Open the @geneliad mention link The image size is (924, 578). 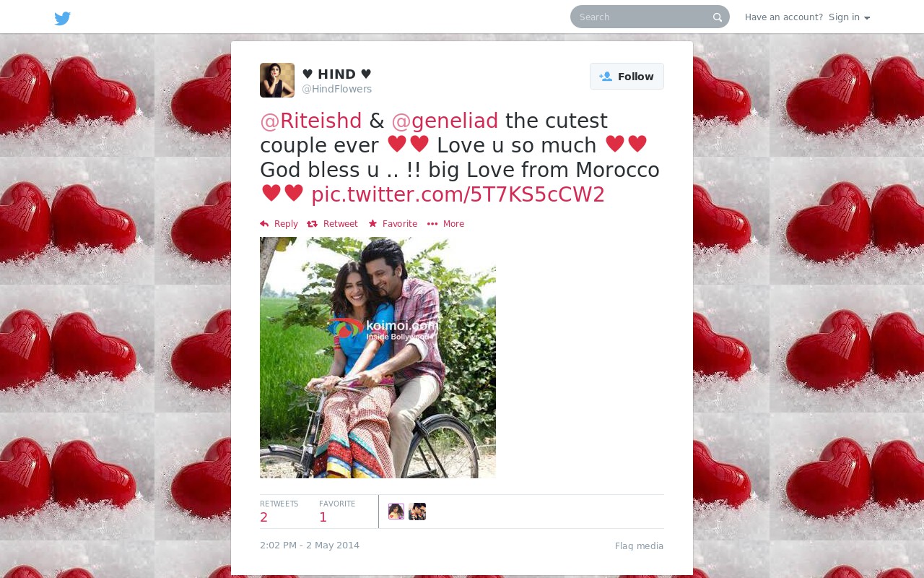point(445,121)
